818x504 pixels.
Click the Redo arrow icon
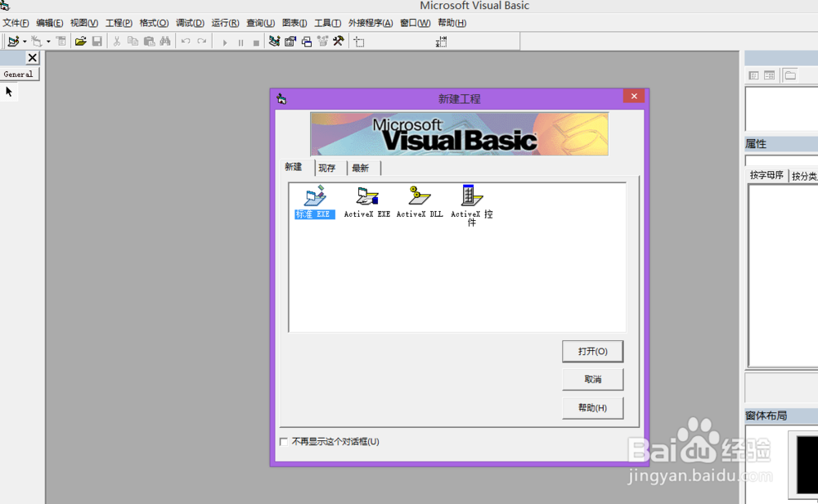tap(202, 41)
